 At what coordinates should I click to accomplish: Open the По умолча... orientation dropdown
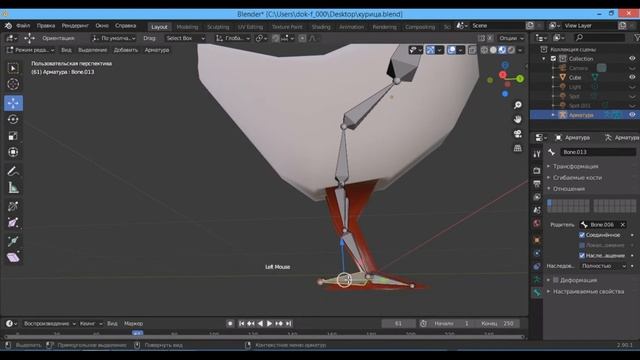[x=114, y=38]
